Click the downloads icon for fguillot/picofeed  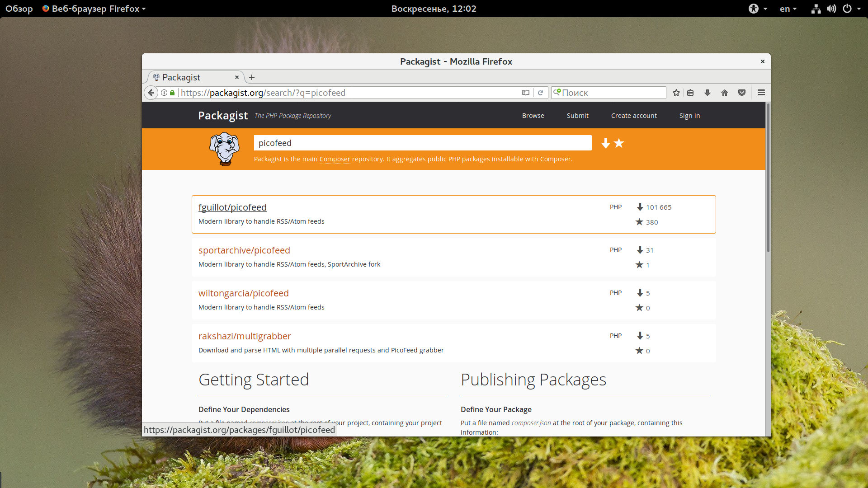pyautogui.click(x=640, y=207)
